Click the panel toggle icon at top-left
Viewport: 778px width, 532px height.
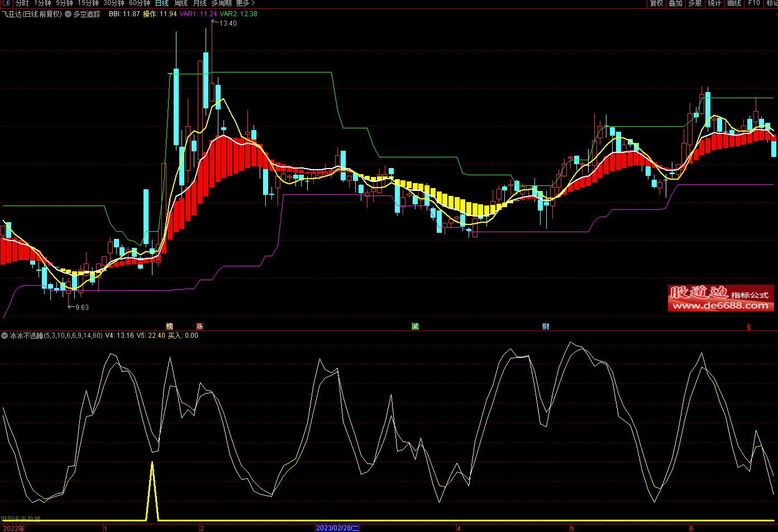pyautogui.click(x=6, y=3)
